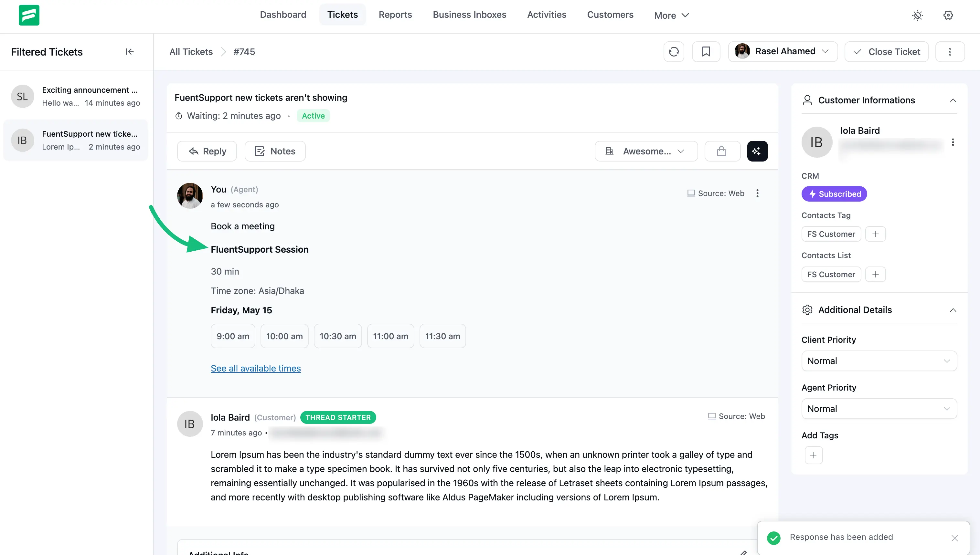Select the Tickets tab
Viewport: 980px width, 555px height.
coord(342,15)
